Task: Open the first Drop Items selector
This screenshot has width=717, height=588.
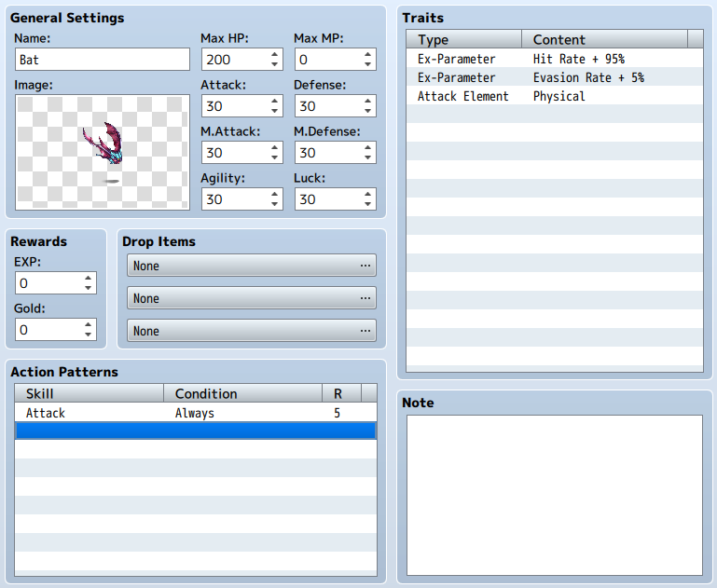Action: (x=252, y=266)
